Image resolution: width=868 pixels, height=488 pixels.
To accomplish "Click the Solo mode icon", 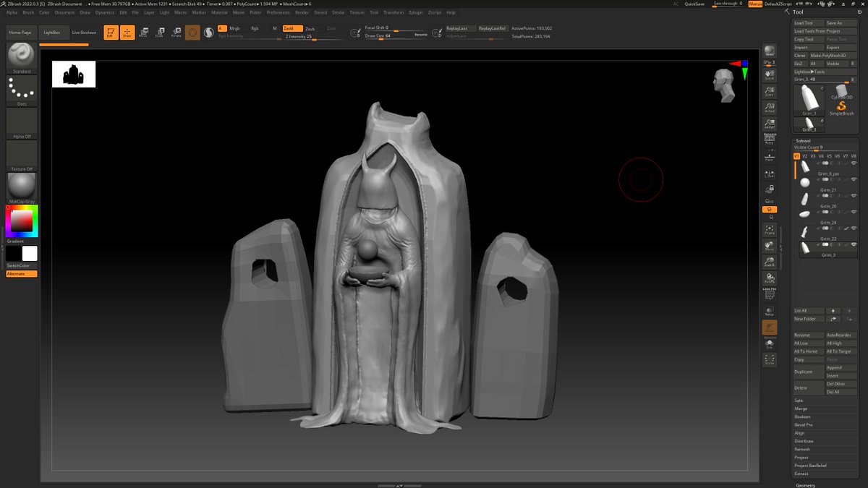I will click(770, 343).
